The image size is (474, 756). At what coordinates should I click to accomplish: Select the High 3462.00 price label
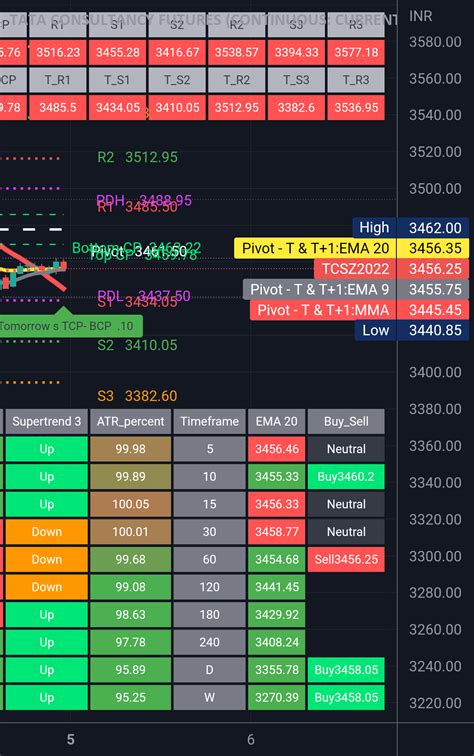[411, 228]
